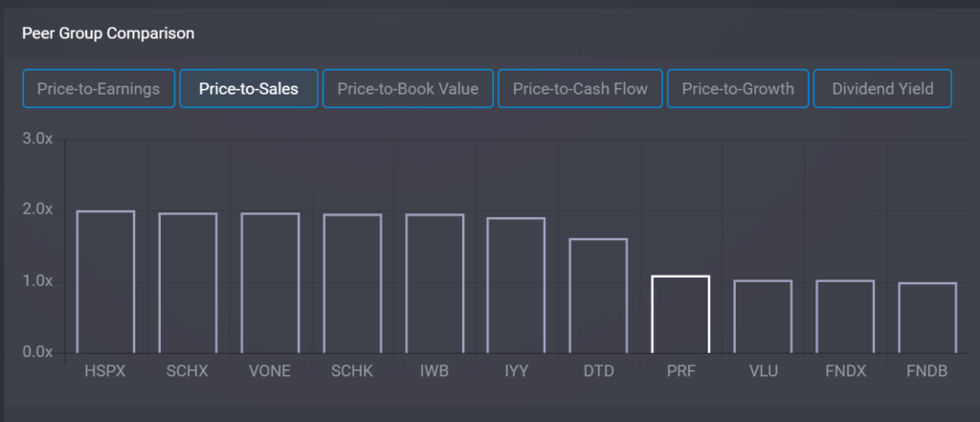Select the Price-to-Sales tab

pyautogui.click(x=249, y=89)
